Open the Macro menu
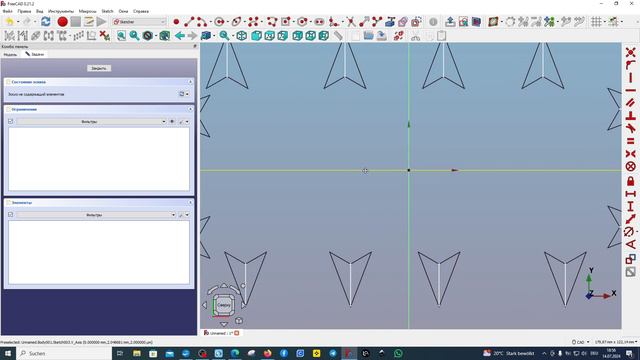 point(87,11)
